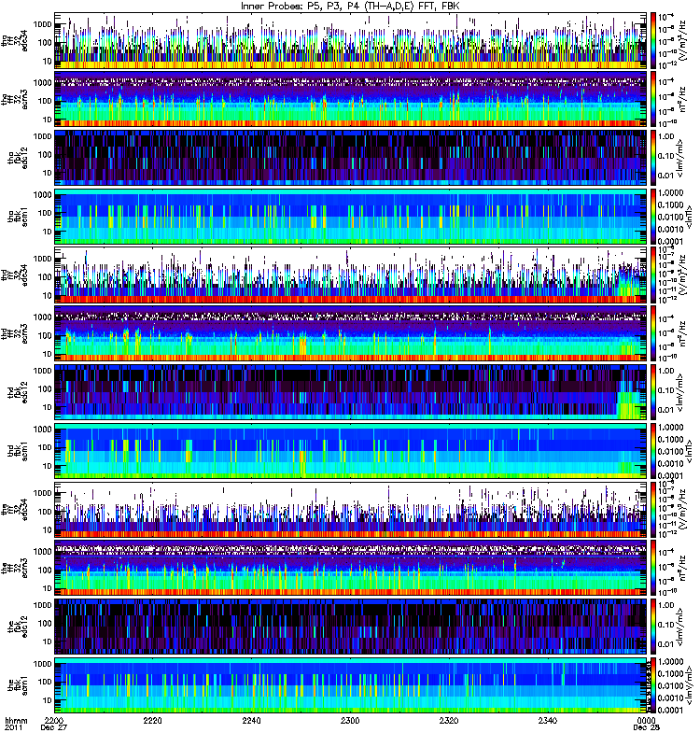Click the nT²/Hz unit label of the scm3
Viewport: 700px width, 747px height.
(682, 568)
